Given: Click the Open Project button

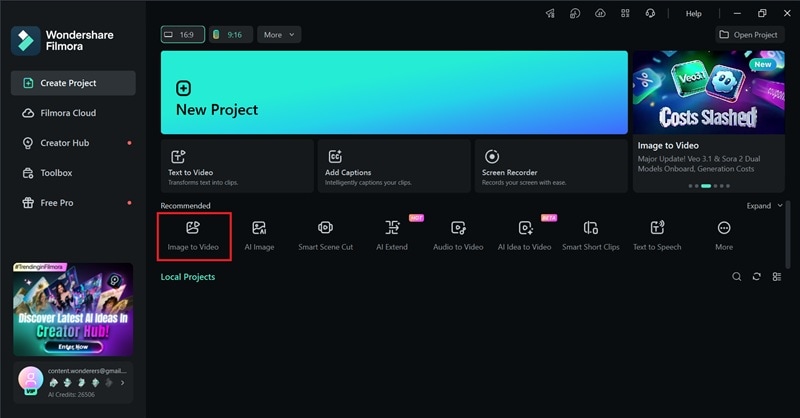Looking at the screenshot, I should [749, 35].
